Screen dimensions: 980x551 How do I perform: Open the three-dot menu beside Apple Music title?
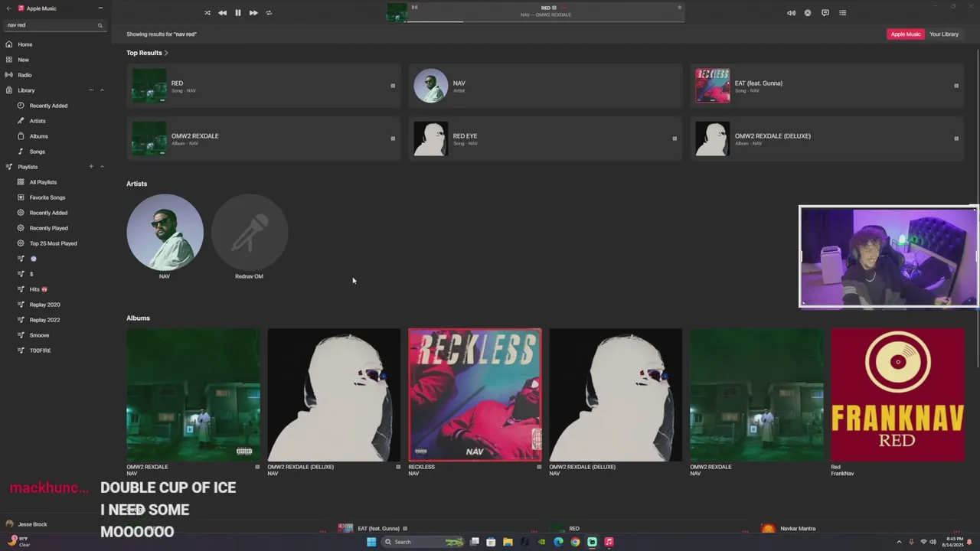(x=100, y=8)
